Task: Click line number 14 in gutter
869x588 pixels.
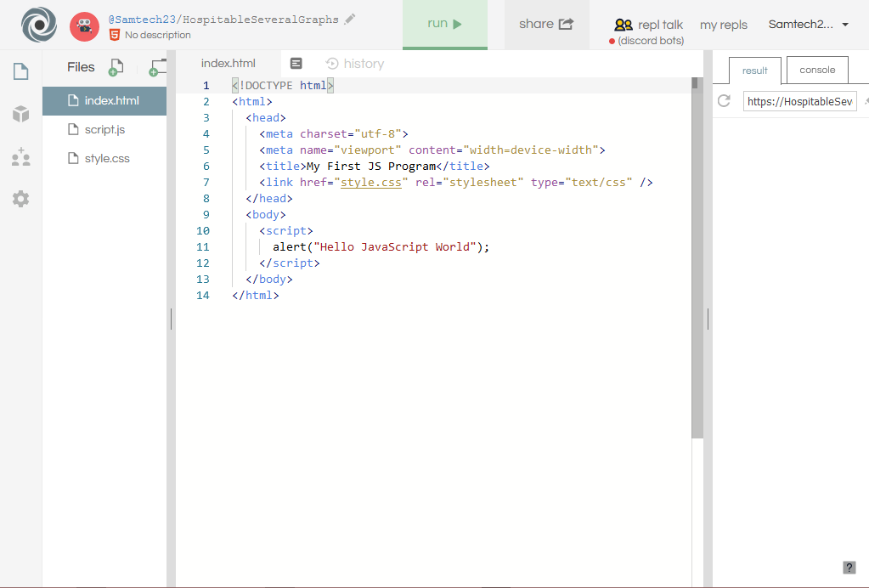Action: (203, 296)
